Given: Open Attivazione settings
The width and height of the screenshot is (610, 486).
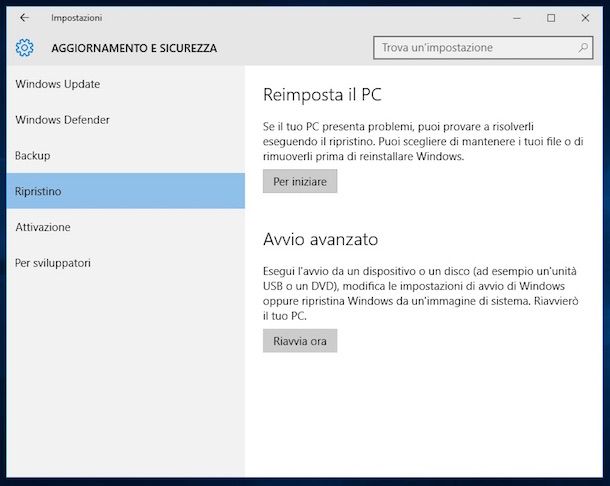Looking at the screenshot, I should [x=125, y=227].
